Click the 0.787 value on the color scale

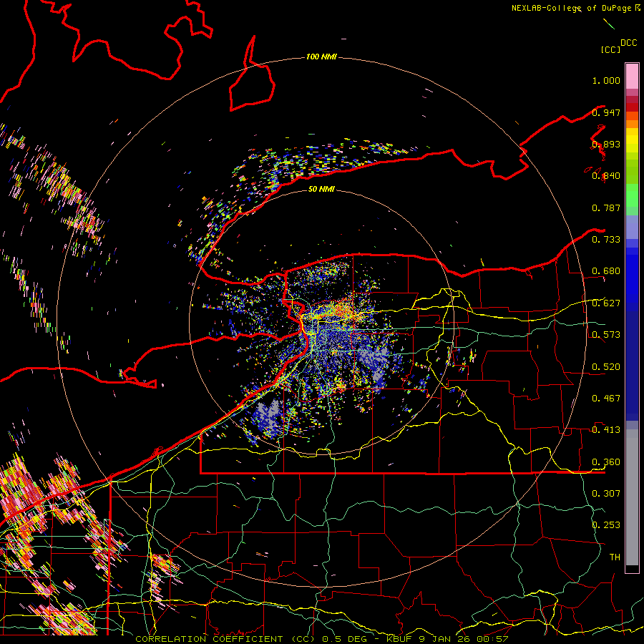606,208
